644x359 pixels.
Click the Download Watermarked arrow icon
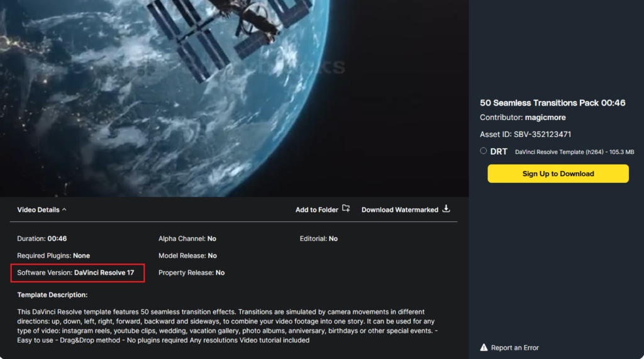446,209
